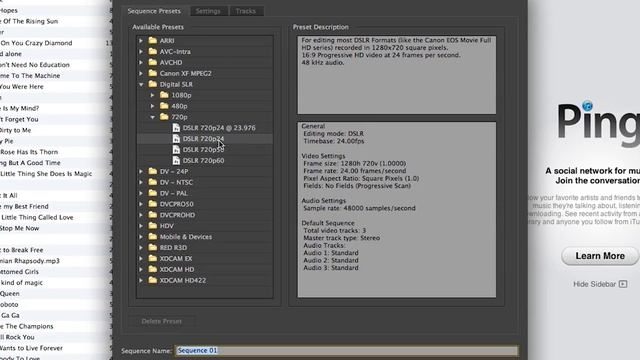Click the DVCPRO50 folder icon
This screenshot has width=640, height=360.
[153, 204]
